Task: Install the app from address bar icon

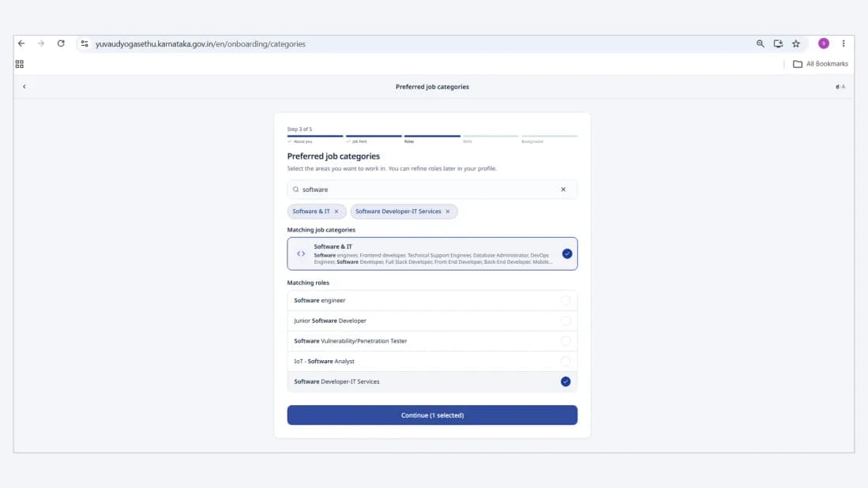Action: click(778, 43)
